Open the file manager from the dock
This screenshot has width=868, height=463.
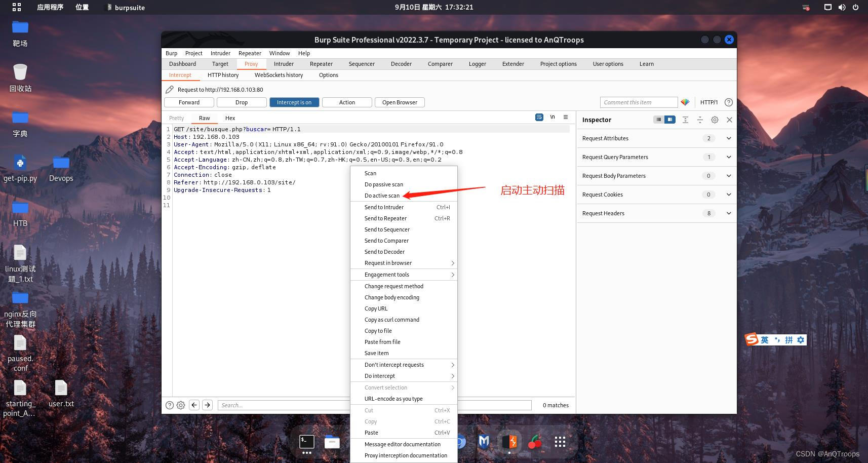[332, 442]
